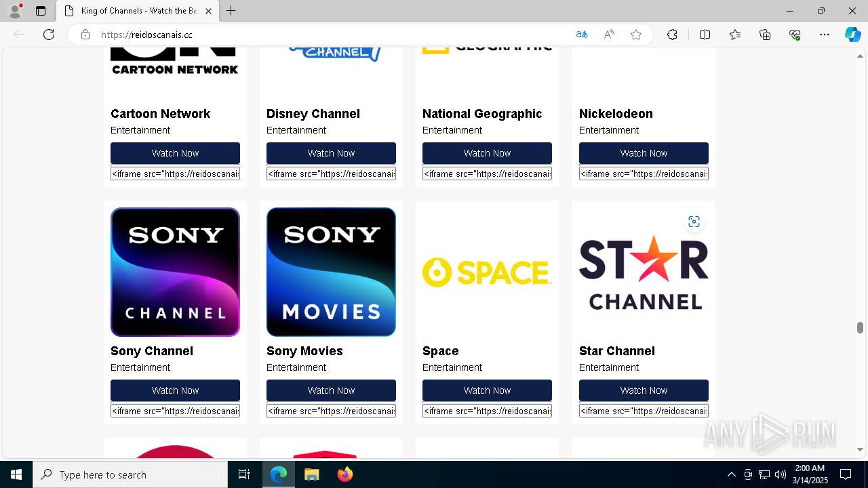Click the Star Channel title text
This screenshot has width=868, height=488.
click(617, 351)
